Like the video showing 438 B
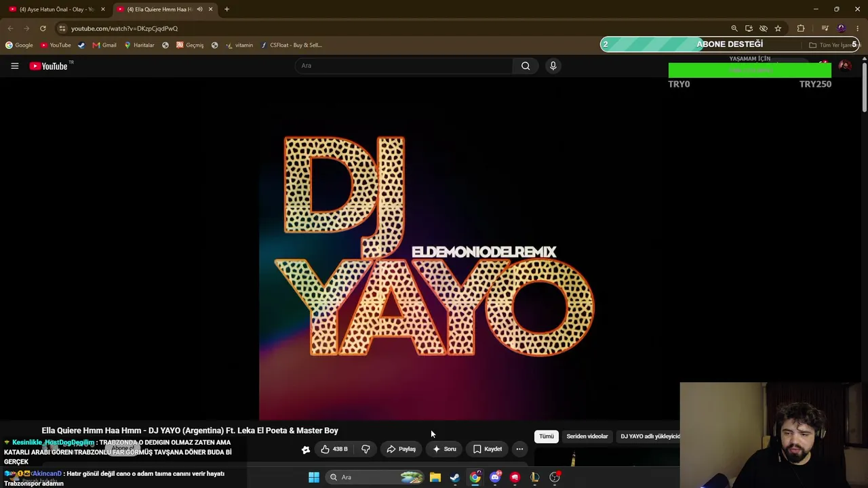868x488 pixels. pyautogui.click(x=335, y=449)
